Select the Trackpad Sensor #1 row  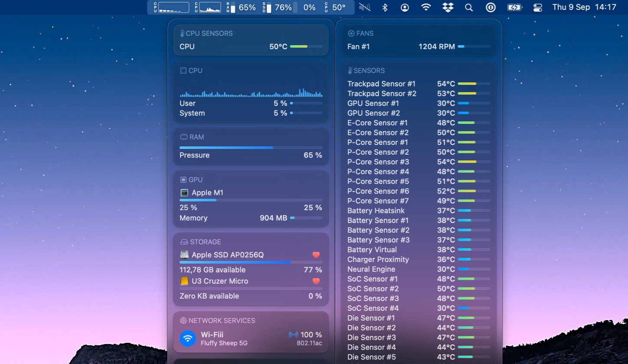click(419, 84)
